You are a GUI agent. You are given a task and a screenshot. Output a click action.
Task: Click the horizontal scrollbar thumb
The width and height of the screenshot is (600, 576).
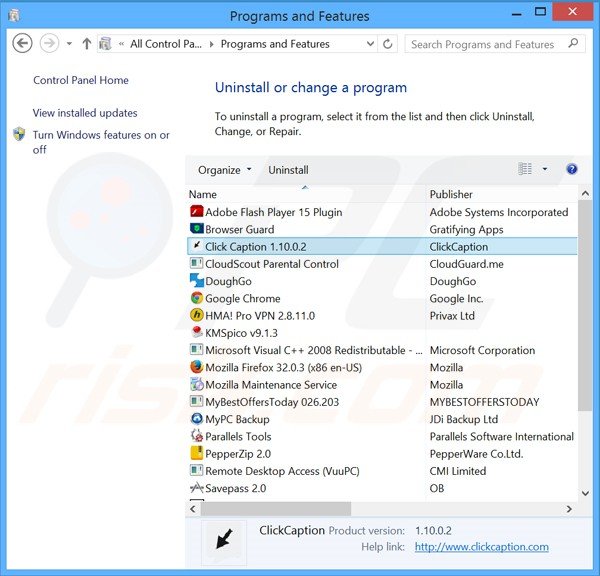(276, 509)
